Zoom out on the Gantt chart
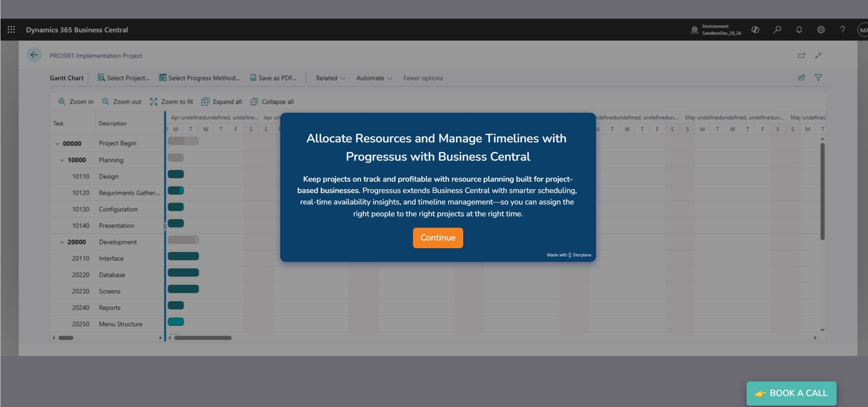 (x=121, y=102)
